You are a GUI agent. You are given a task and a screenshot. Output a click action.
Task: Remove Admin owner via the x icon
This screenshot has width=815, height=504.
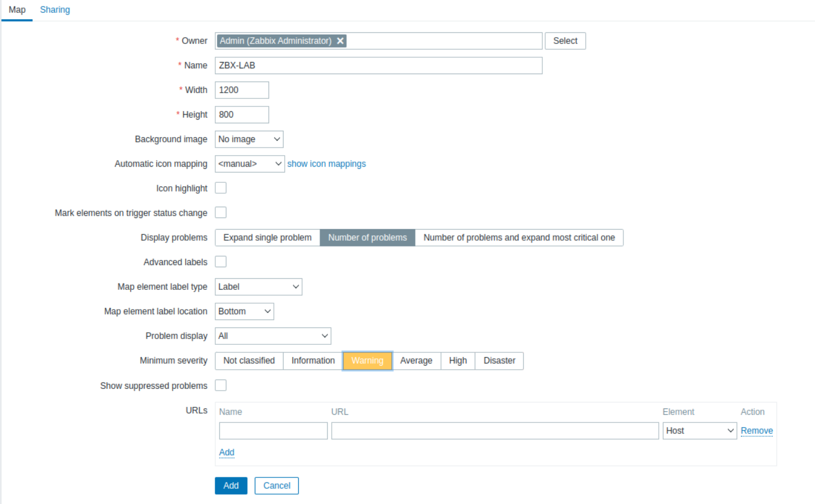click(x=340, y=41)
